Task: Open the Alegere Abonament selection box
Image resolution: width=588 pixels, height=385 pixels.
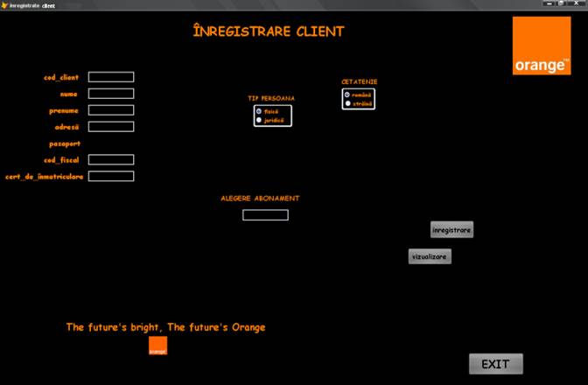Action: click(x=265, y=215)
